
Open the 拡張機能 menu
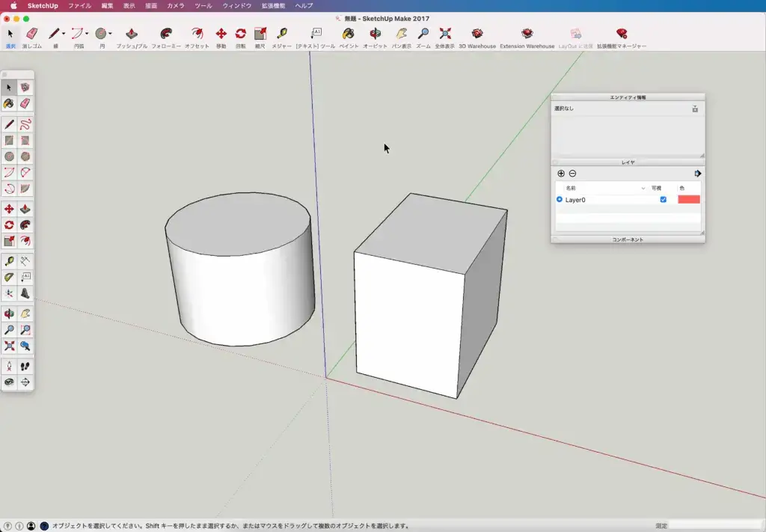point(273,6)
